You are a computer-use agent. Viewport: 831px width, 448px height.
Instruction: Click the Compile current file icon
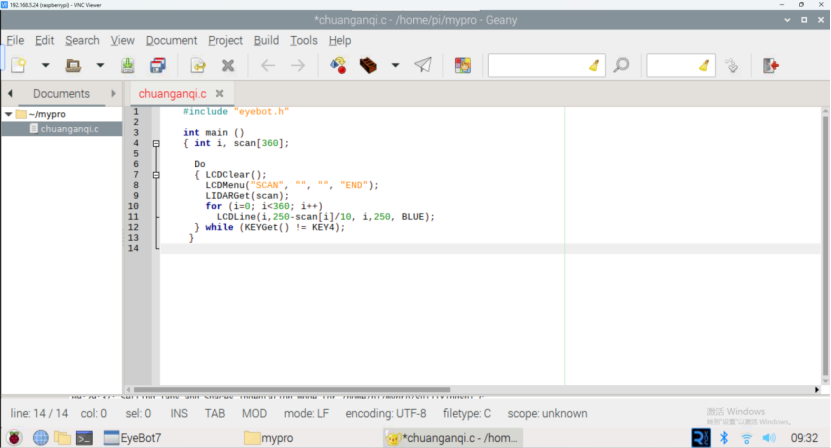tap(339, 65)
